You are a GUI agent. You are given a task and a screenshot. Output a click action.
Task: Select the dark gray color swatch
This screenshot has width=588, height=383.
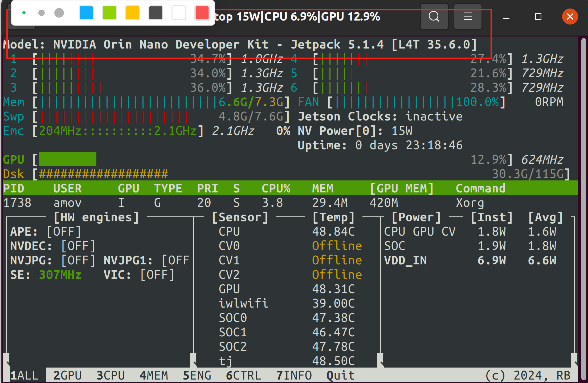pos(156,13)
